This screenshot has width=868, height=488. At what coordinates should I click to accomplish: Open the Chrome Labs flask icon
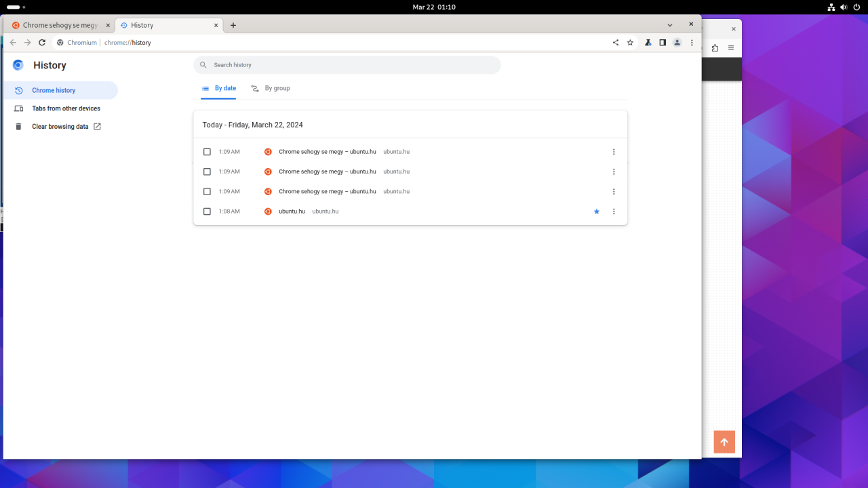[648, 42]
